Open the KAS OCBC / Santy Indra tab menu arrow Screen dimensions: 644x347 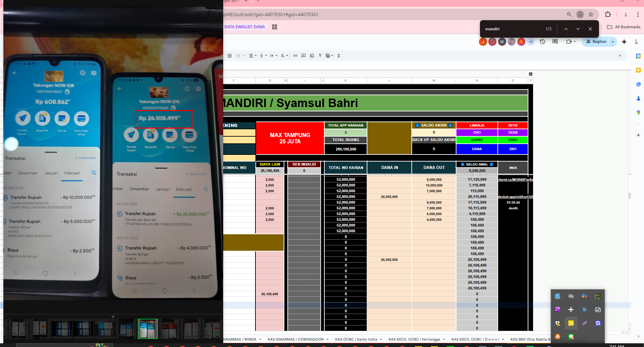tap(381, 339)
